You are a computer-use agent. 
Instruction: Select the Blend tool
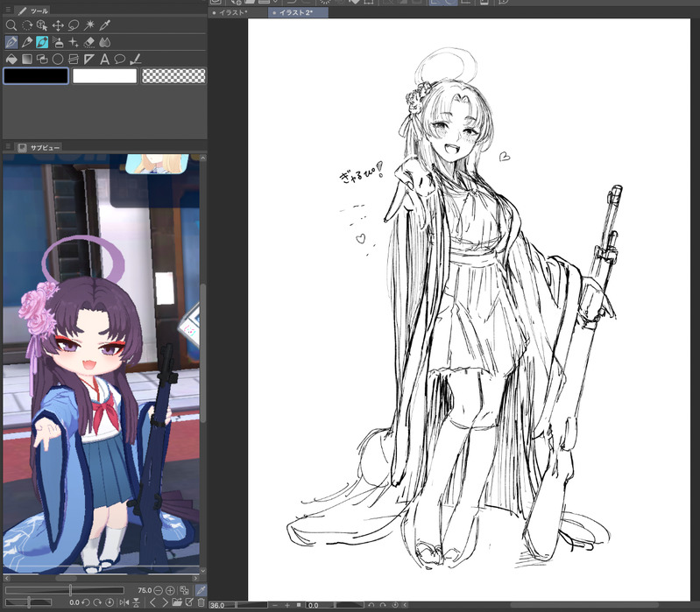click(105, 42)
